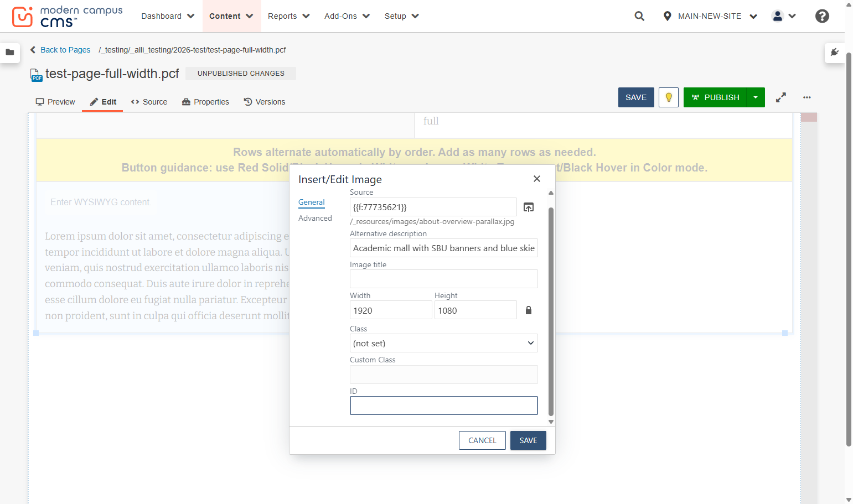Screen dimensions: 853x504
Task: Open the help question mark icon
Action: coord(822,16)
